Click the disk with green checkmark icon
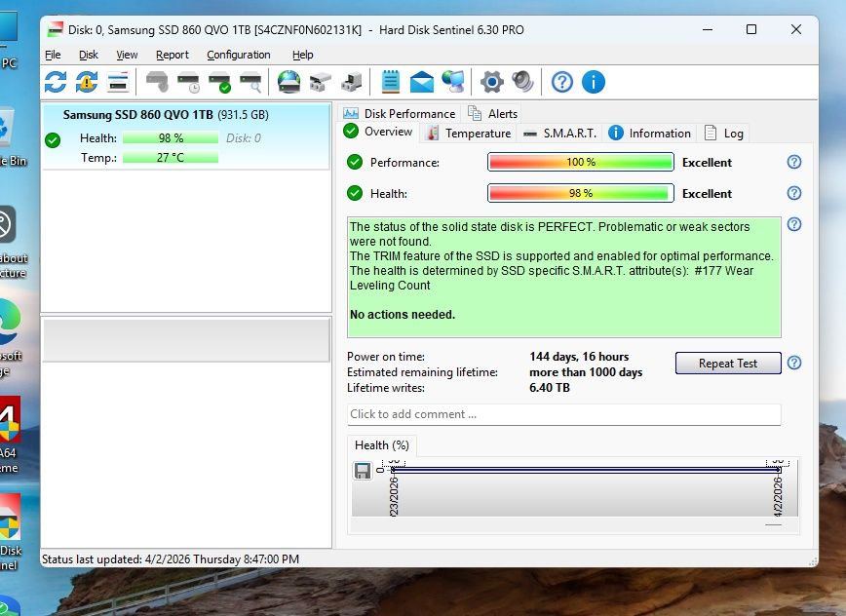The image size is (846, 616). click(x=219, y=82)
